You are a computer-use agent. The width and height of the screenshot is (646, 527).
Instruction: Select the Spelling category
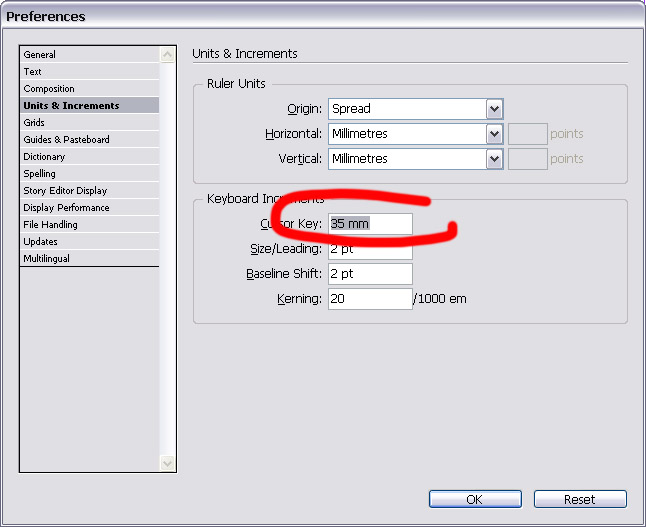click(89, 173)
